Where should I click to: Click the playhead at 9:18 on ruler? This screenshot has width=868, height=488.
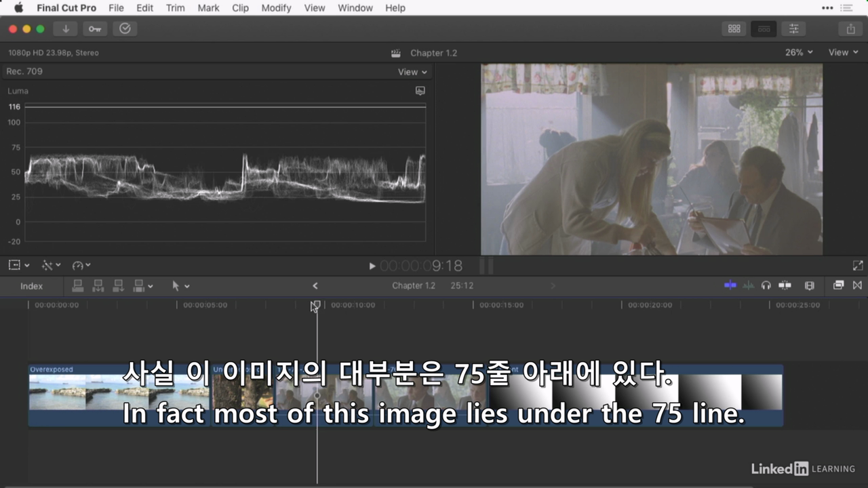click(x=317, y=306)
